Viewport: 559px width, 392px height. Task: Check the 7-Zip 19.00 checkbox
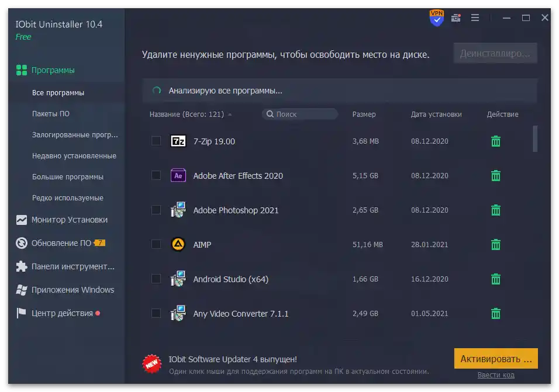click(x=156, y=141)
